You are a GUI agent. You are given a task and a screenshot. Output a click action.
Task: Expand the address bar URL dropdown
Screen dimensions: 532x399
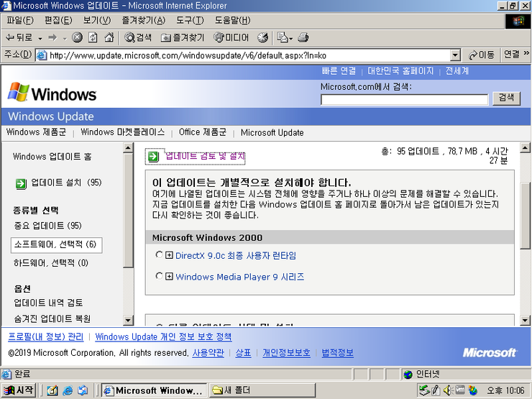pyautogui.click(x=455, y=55)
